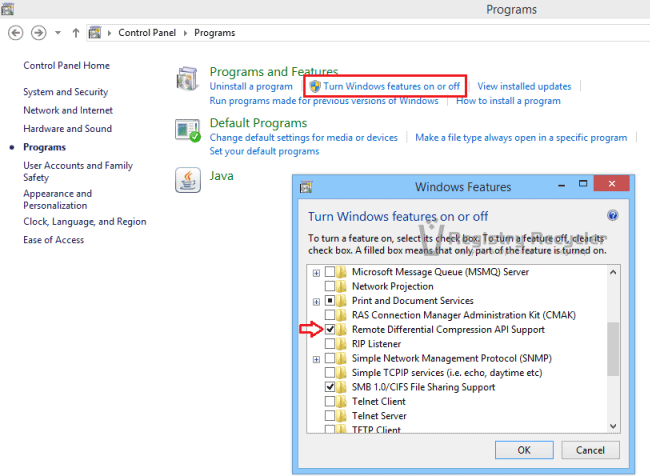Go to Control Panel Home
The image size is (650, 476).
pyautogui.click(x=66, y=66)
